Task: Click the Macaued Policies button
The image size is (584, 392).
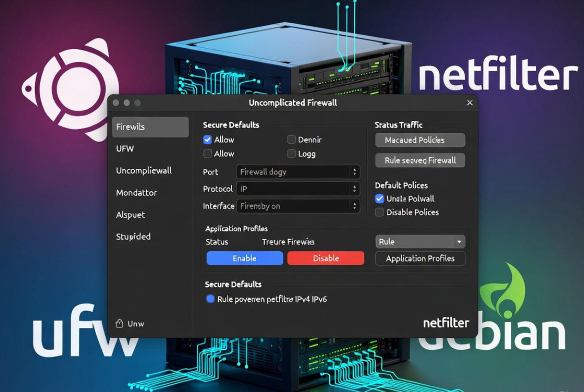Action: [x=420, y=140]
